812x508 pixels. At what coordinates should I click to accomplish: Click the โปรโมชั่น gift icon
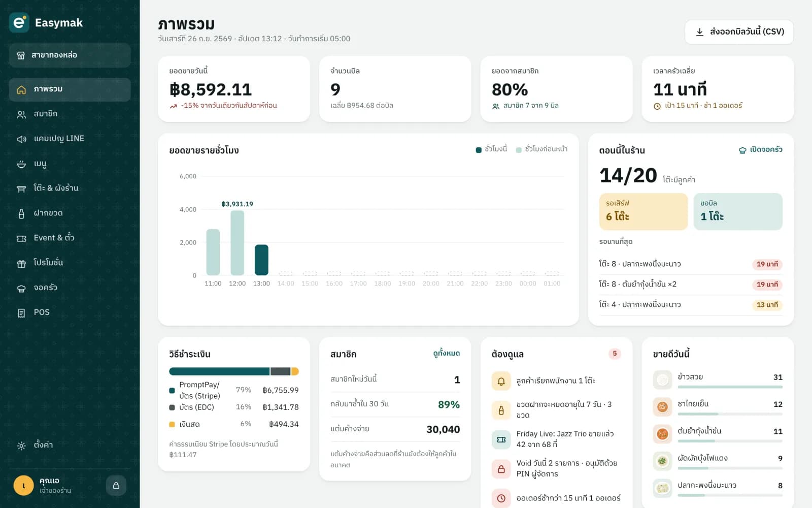click(x=21, y=263)
